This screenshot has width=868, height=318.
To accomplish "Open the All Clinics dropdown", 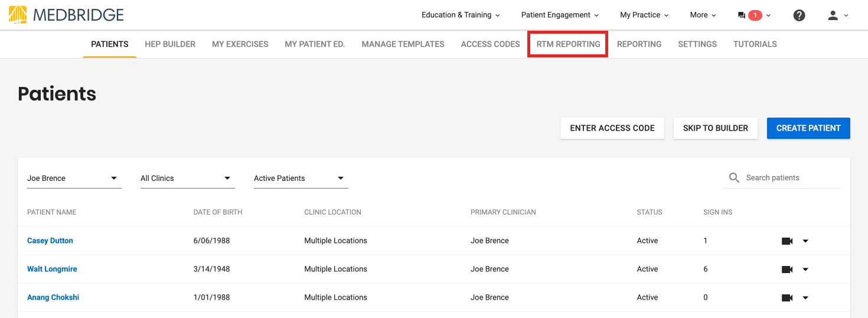I will click(188, 179).
